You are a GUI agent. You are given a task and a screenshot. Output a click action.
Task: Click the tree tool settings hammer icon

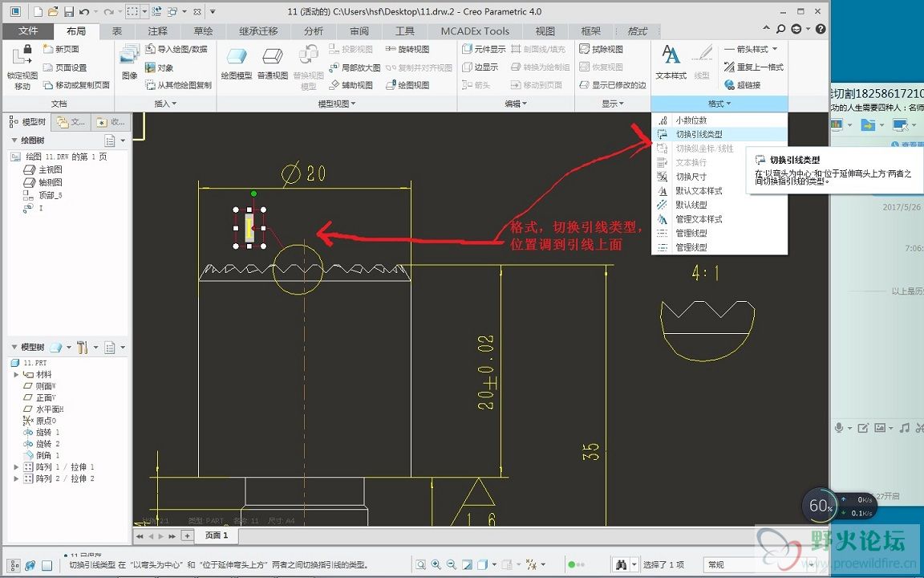click(x=82, y=348)
